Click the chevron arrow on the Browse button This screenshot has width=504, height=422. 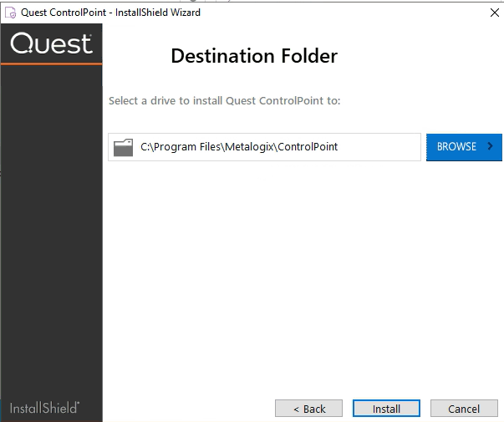point(491,146)
